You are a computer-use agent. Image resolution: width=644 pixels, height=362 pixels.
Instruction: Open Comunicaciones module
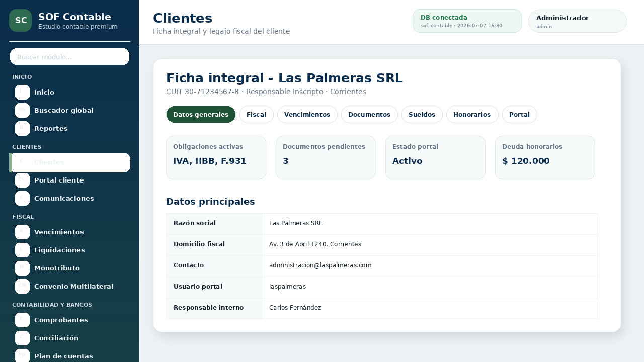click(x=70, y=199)
